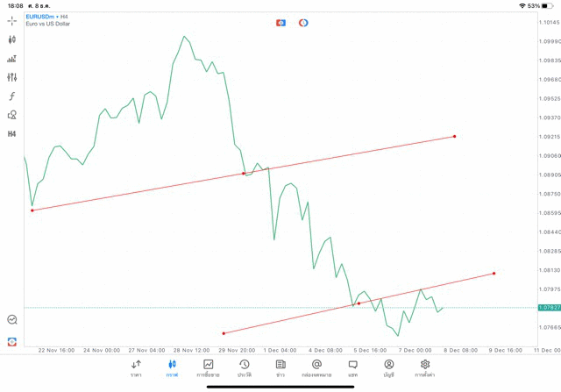Open the ข่าว news tab

click(x=280, y=368)
